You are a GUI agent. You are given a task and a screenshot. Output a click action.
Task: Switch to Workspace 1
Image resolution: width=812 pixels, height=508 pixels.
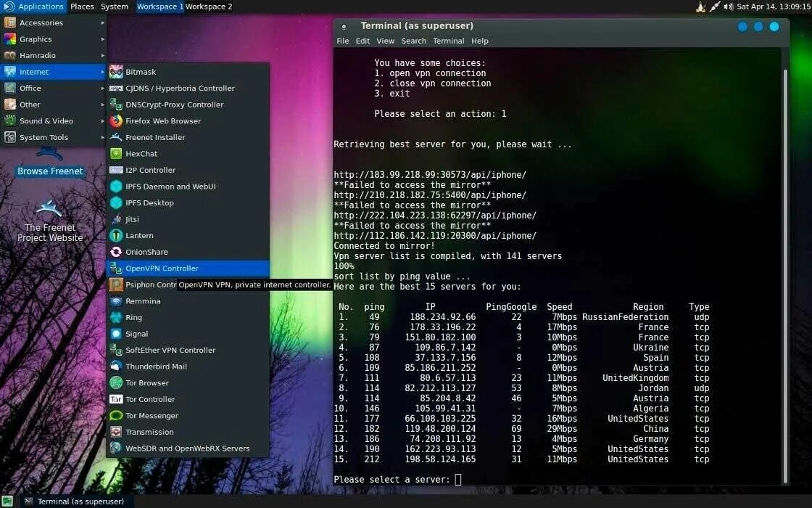point(160,7)
